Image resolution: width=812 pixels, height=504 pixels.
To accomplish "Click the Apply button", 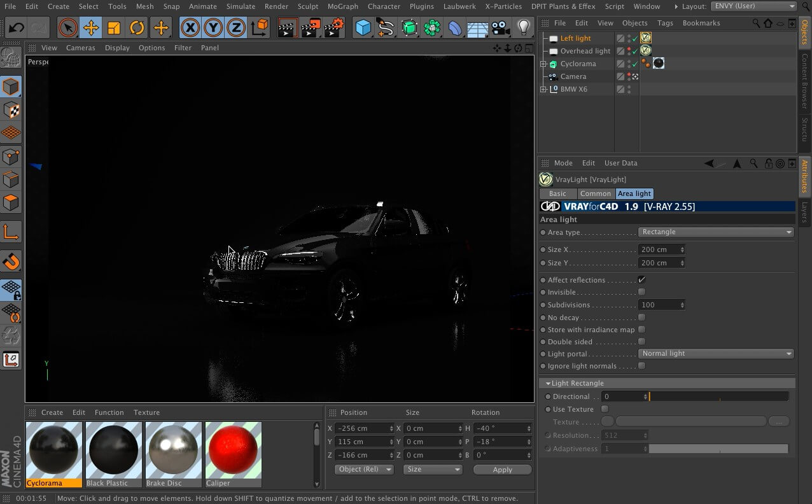I will pyautogui.click(x=502, y=470).
